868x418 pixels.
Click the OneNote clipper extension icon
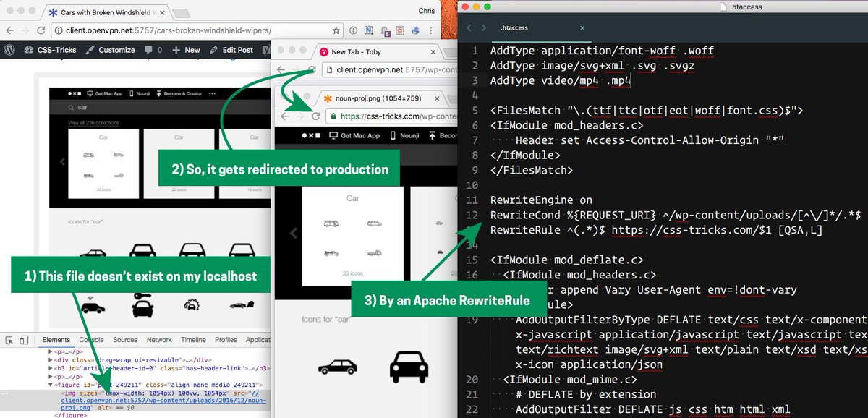tap(368, 31)
